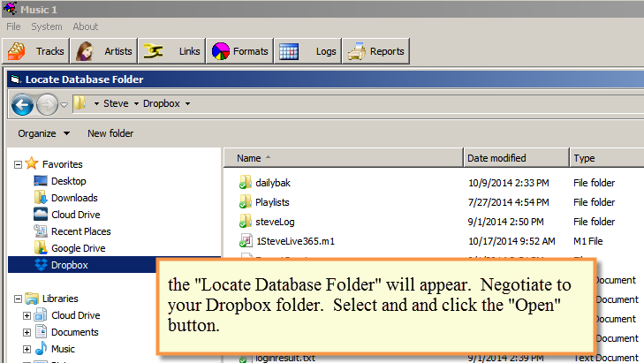Open the File menu
This screenshot has height=363, width=644.
[x=13, y=26]
